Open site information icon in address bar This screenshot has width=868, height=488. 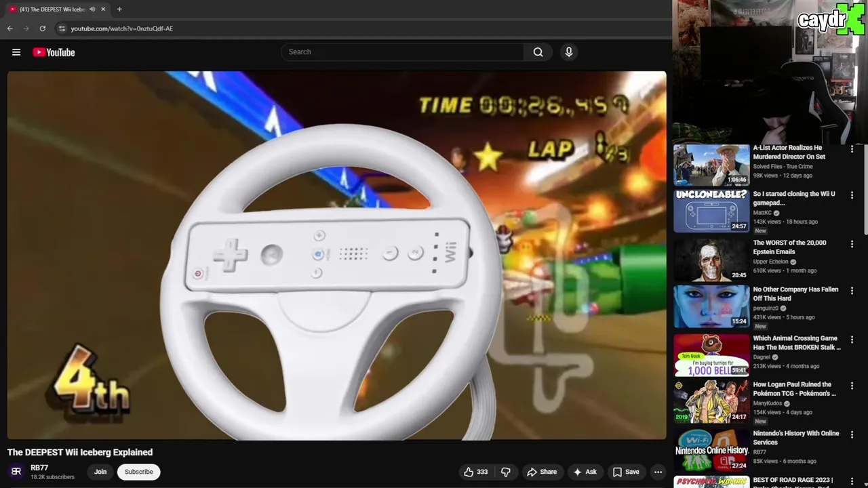click(62, 28)
